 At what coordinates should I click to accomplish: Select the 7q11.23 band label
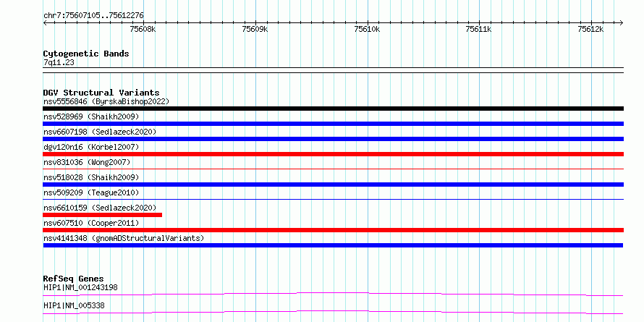tap(59, 63)
